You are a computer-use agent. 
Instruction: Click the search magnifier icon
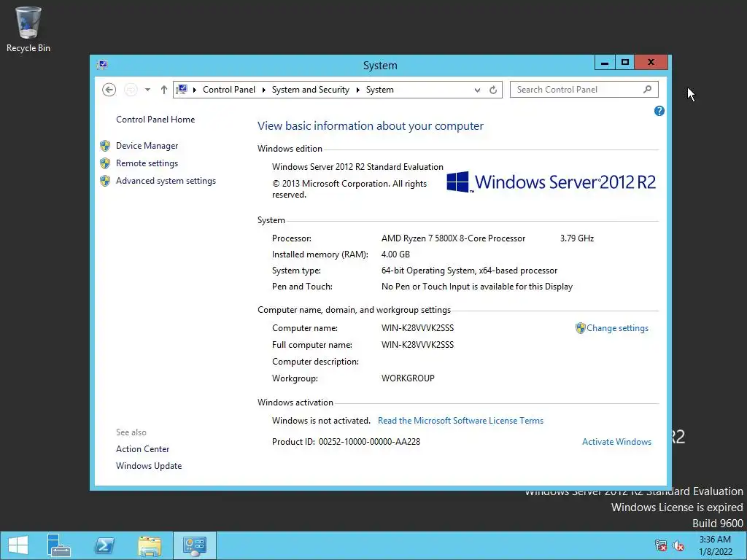coord(647,89)
